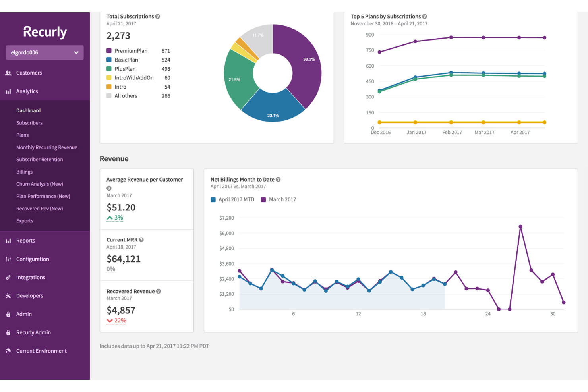Open the Subscribers analytics page
588x392 pixels.
pyautogui.click(x=29, y=123)
